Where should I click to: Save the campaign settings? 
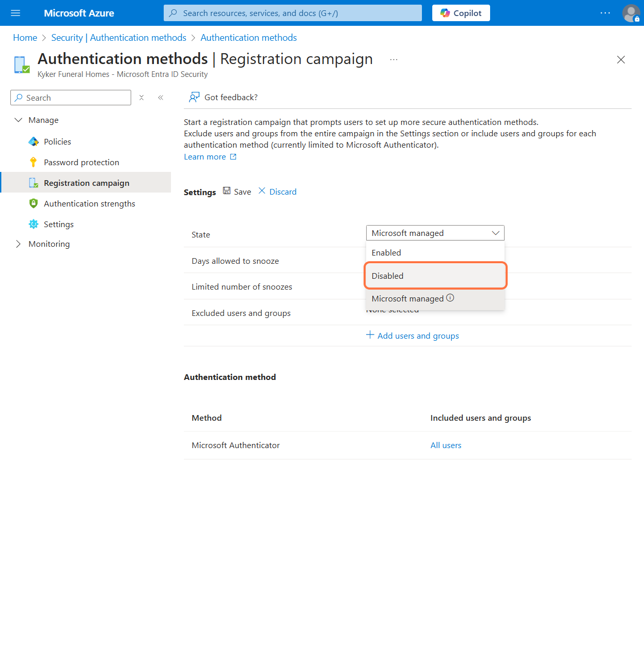pyautogui.click(x=237, y=192)
